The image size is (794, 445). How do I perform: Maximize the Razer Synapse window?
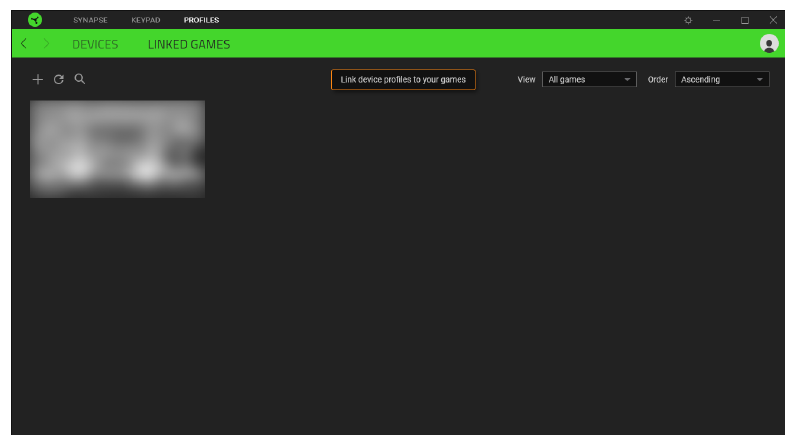pyautogui.click(x=745, y=20)
